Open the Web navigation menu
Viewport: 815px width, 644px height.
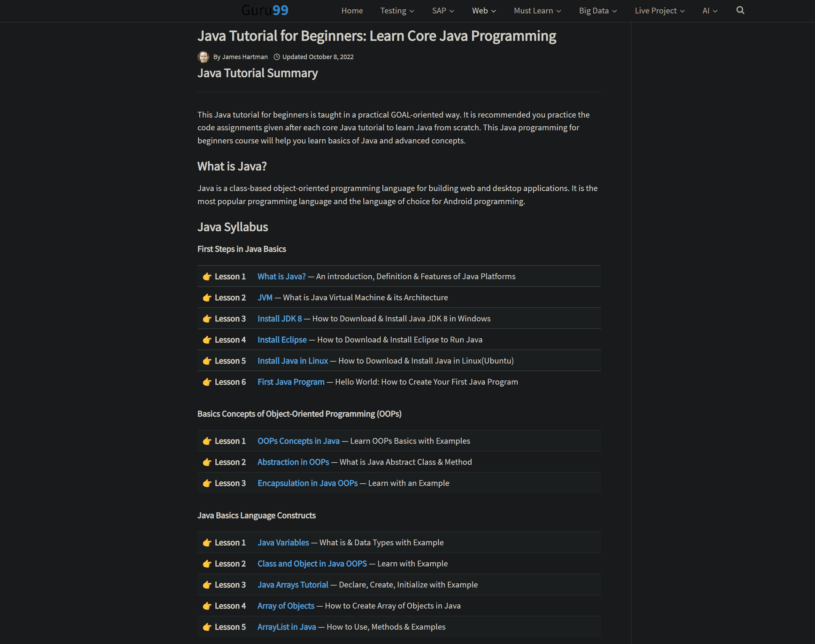tap(483, 11)
